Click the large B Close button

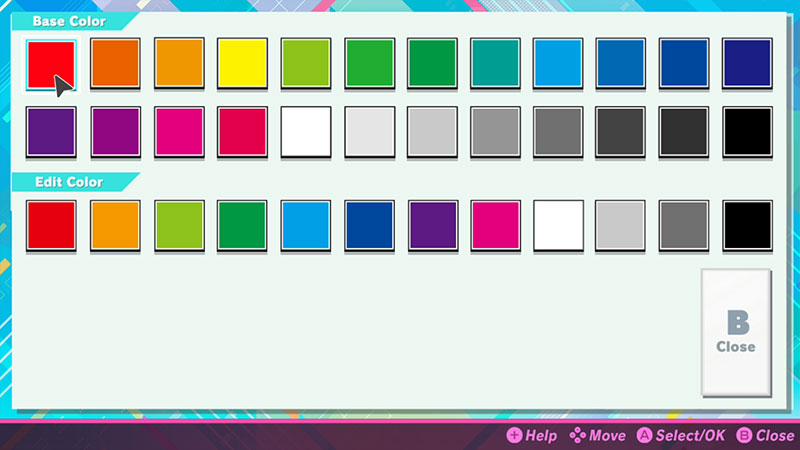(736, 333)
